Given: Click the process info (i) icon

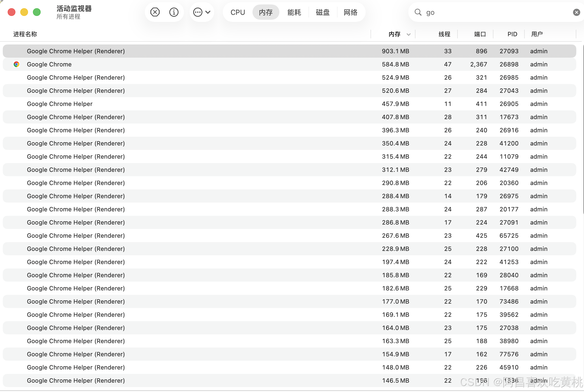Looking at the screenshot, I should (x=174, y=12).
